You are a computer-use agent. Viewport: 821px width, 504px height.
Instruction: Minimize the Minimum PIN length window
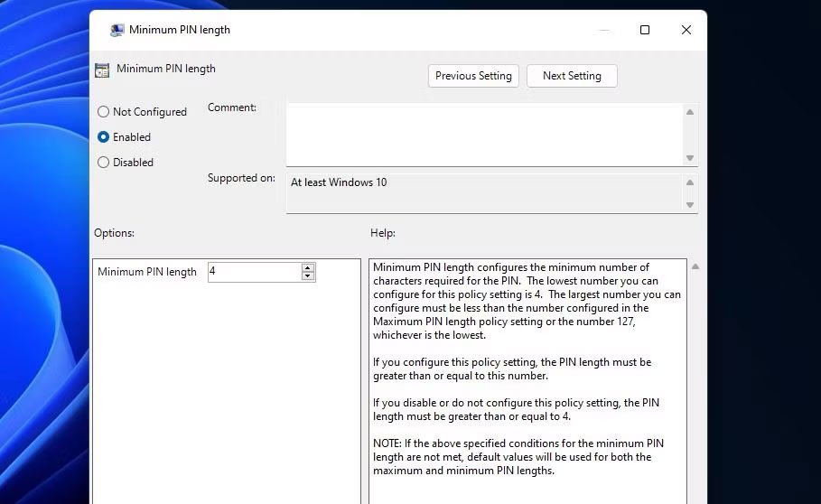point(603,30)
